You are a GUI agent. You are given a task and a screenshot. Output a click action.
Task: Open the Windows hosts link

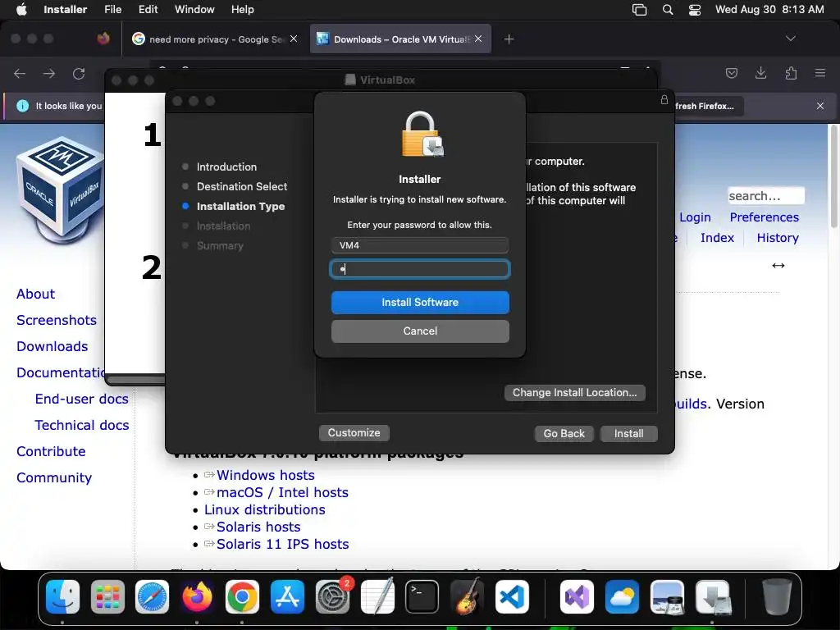[x=265, y=475]
